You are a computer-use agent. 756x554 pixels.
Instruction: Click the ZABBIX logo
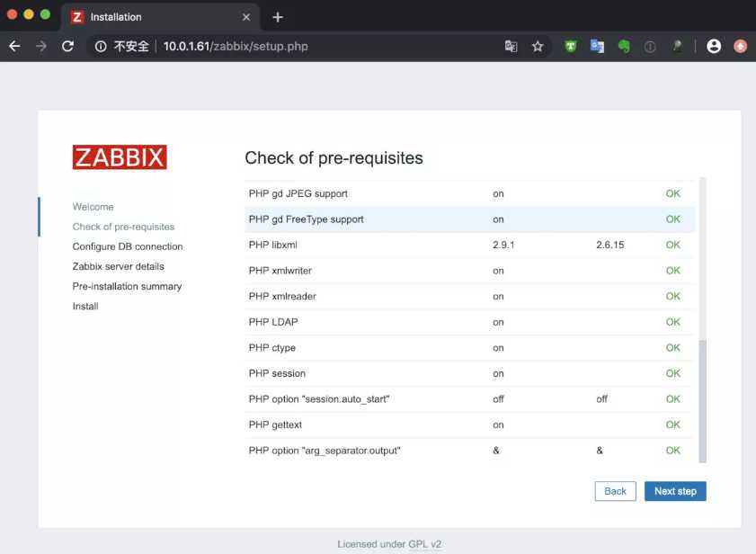[120, 157]
